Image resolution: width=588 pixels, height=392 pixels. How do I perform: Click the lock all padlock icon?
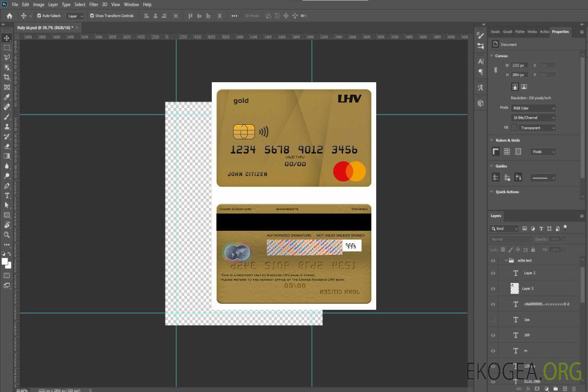pos(533,249)
